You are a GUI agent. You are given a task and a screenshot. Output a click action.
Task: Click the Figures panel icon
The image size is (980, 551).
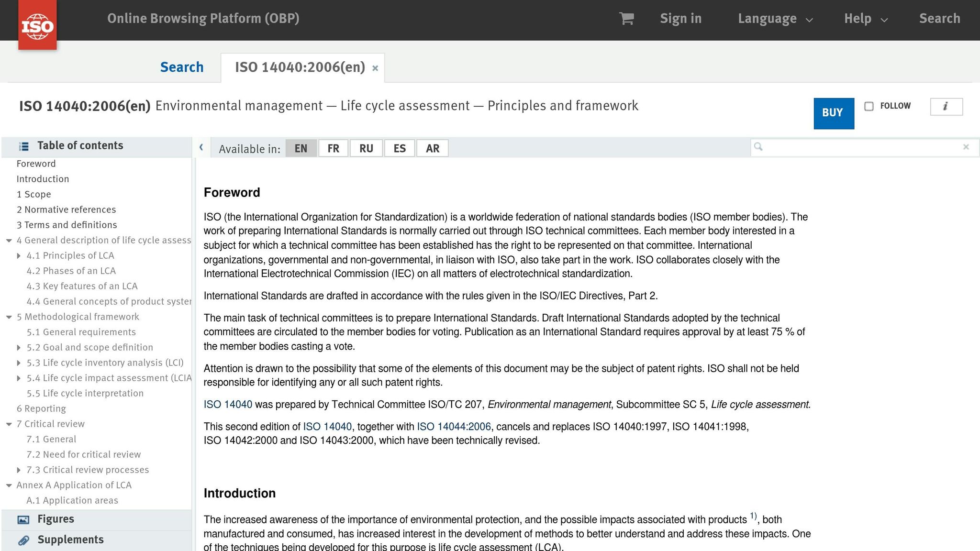point(23,519)
